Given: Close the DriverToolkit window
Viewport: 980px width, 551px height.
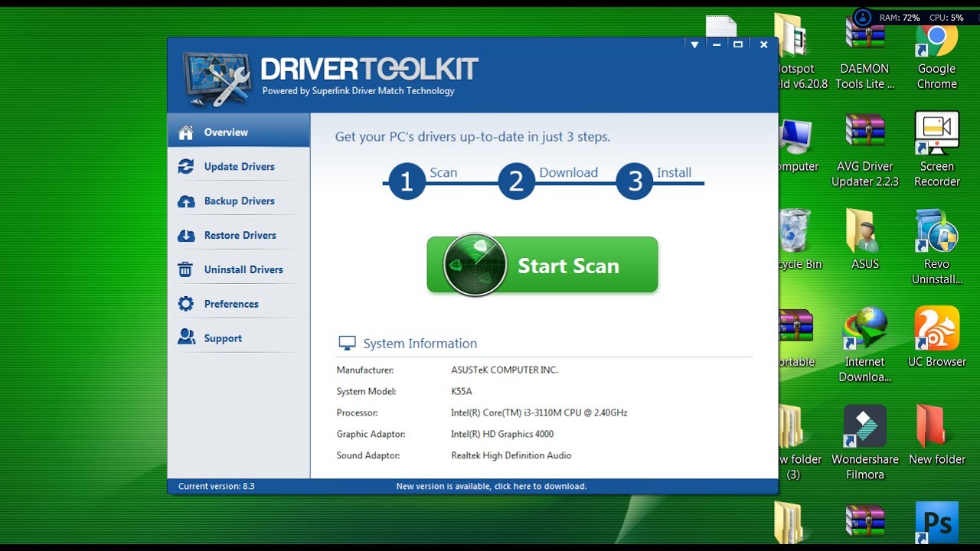Looking at the screenshot, I should tap(763, 44).
